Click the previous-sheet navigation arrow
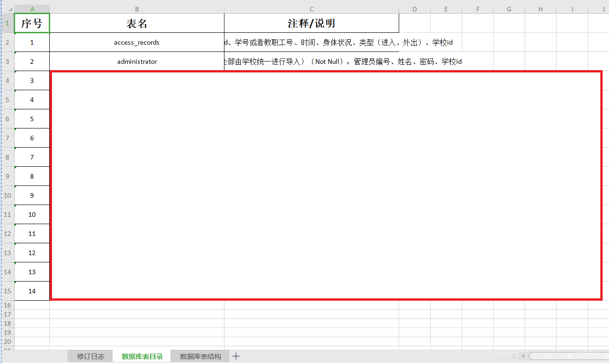Viewport: 609px width, 364px height. [x=26, y=356]
